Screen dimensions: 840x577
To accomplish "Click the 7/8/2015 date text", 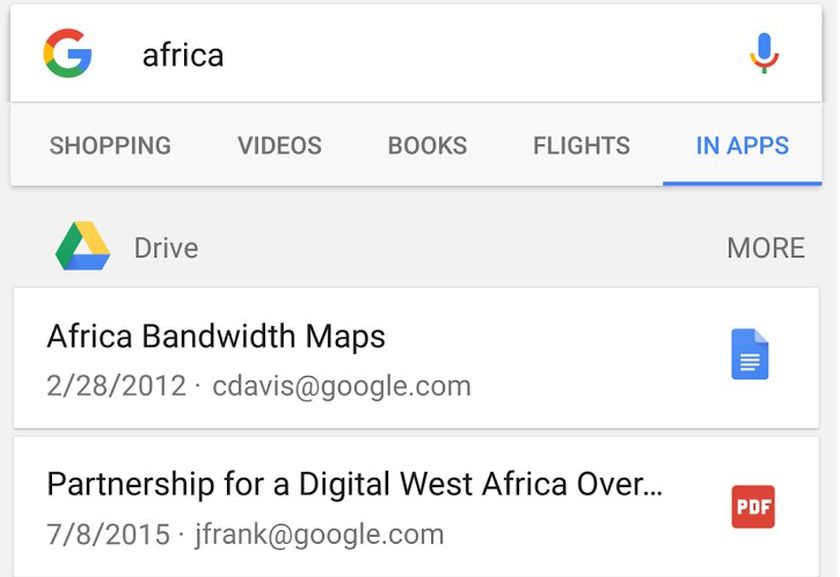I will coord(108,534).
